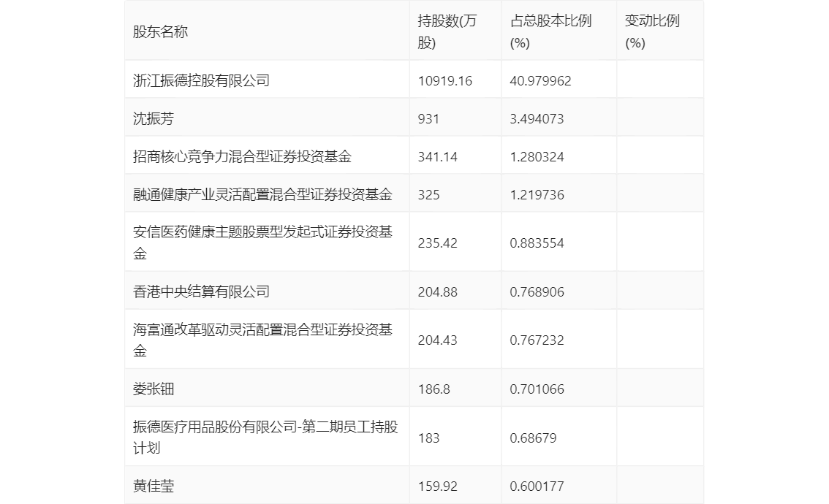Viewport: 829px width, 504px height.
Task: Click percentage 0.768906
Action: tap(537, 292)
